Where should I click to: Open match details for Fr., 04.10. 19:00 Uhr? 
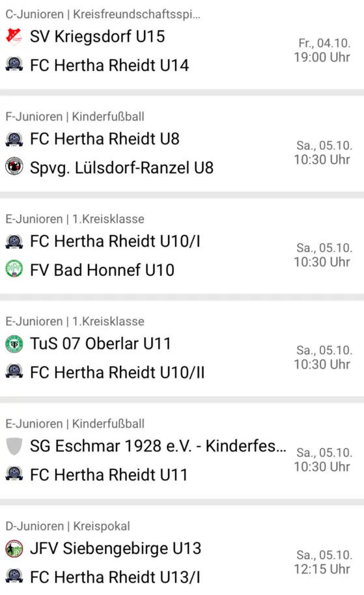pos(322,50)
